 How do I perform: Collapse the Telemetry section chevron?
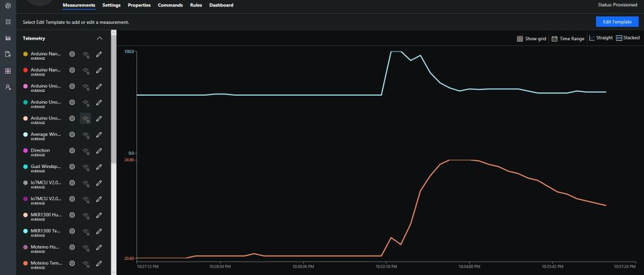[99, 38]
